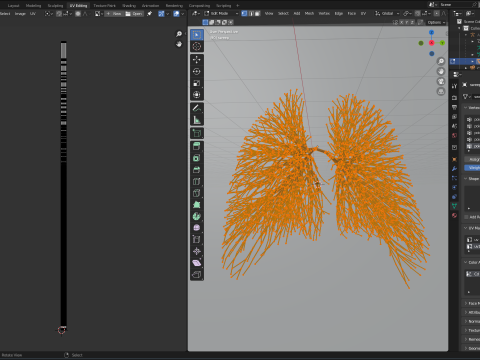Click the zoom icon in UV editor
Viewport: 480px width, 360px height.
click(x=179, y=34)
